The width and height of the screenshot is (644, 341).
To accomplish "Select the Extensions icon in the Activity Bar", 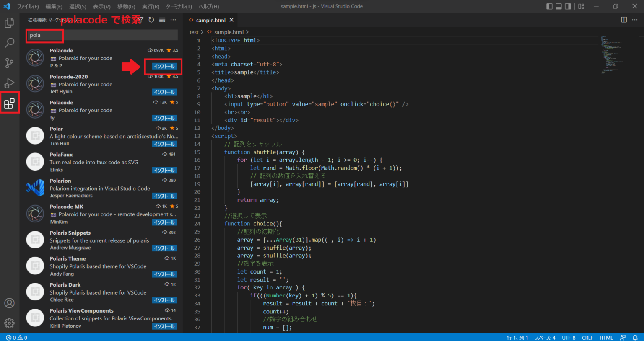I will [9, 103].
